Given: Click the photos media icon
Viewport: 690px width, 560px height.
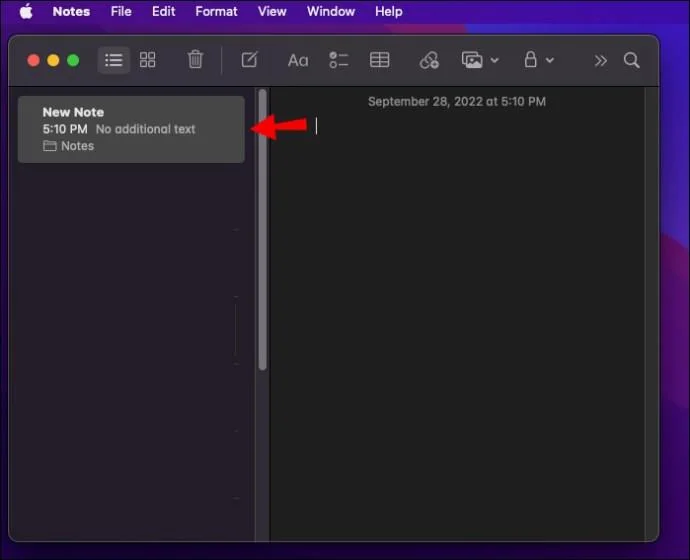Looking at the screenshot, I should [x=472, y=60].
